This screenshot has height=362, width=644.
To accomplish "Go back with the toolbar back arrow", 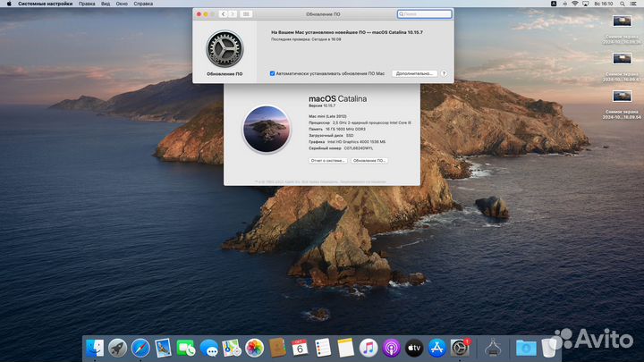I will coord(223,14).
